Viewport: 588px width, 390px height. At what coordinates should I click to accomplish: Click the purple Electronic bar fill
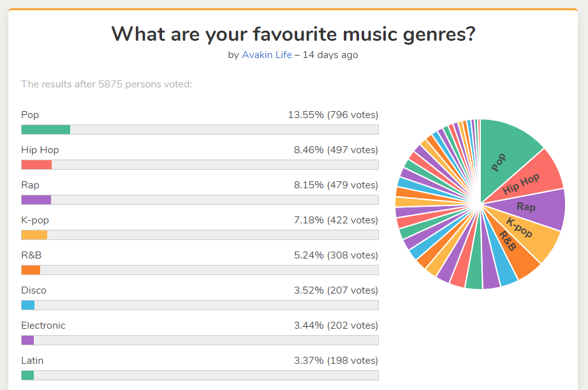click(27, 340)
